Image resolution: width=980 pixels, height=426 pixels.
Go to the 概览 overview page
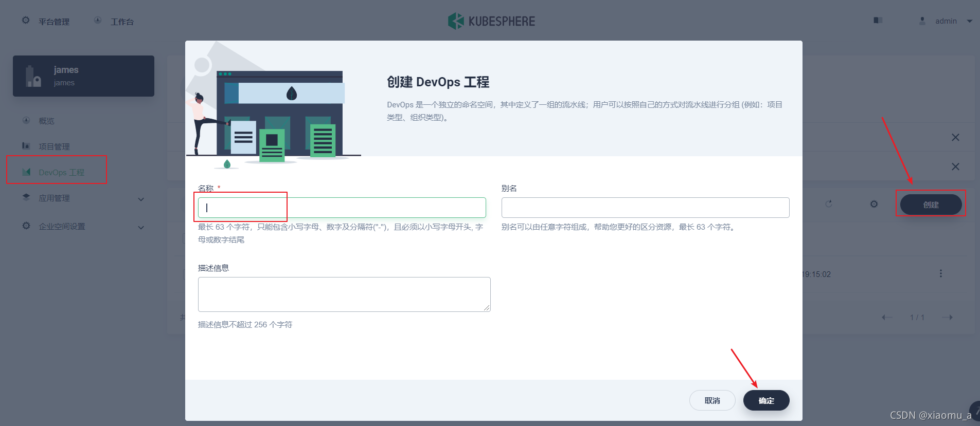(46, 121)
